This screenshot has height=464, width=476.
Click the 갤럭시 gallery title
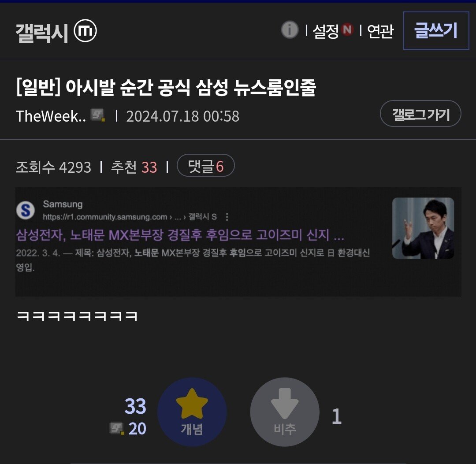(42, 33)
